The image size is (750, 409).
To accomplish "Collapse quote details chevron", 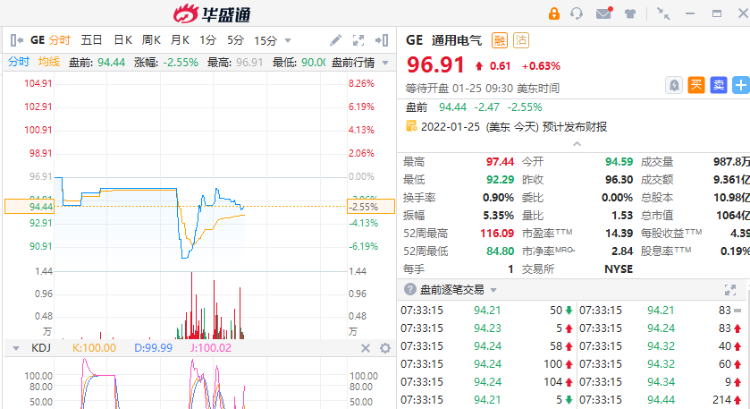I will point(577,144).
